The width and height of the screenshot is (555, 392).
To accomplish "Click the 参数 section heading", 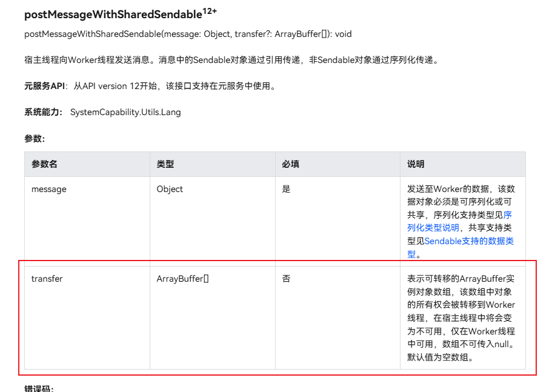I will [31, 138].
